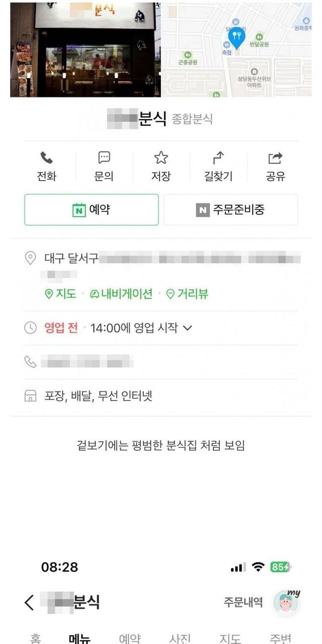322x644 pixels.
Task: Switch to the 예약 tab
Action: point(130,638)
